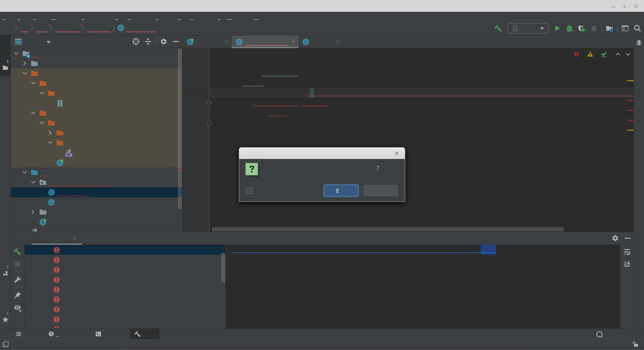Open the Structure tool window on the left sidebar
Image resolution: width=644 pixels, height=350 pixels.
5,273
